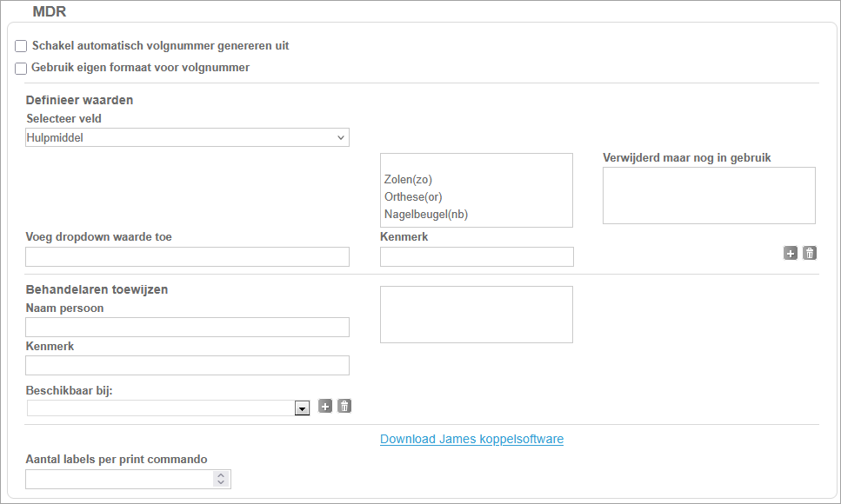
Task: Delete practitioner with trash icon beside Beschikbaar bij
Action: 344,406
